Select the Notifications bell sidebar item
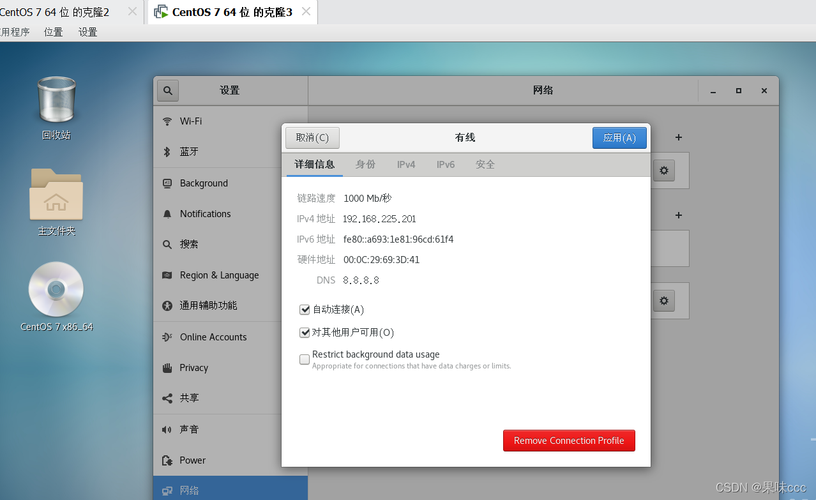Screen dimensions: 816x500 click(204, 214)
